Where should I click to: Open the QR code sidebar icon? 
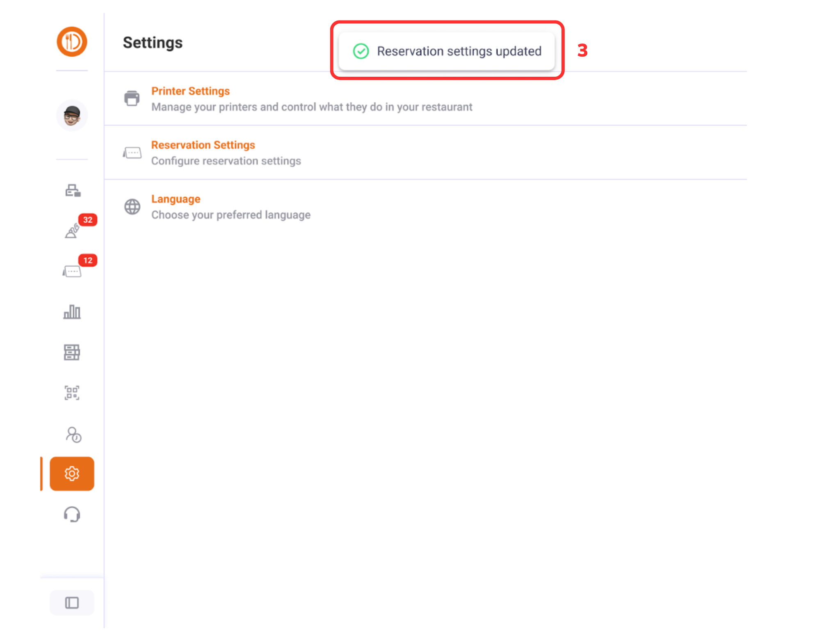click(x=72, y=393)
